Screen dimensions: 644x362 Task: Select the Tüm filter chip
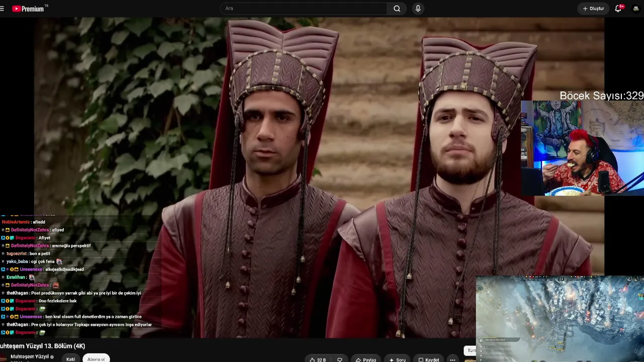click(x=470, y=350)
